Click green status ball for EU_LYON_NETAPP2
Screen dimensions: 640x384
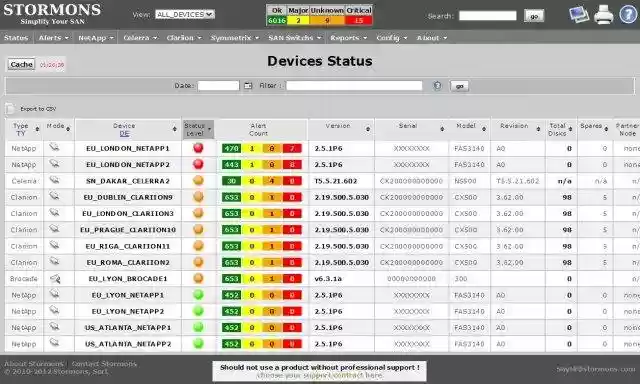[x=198, y=311]
